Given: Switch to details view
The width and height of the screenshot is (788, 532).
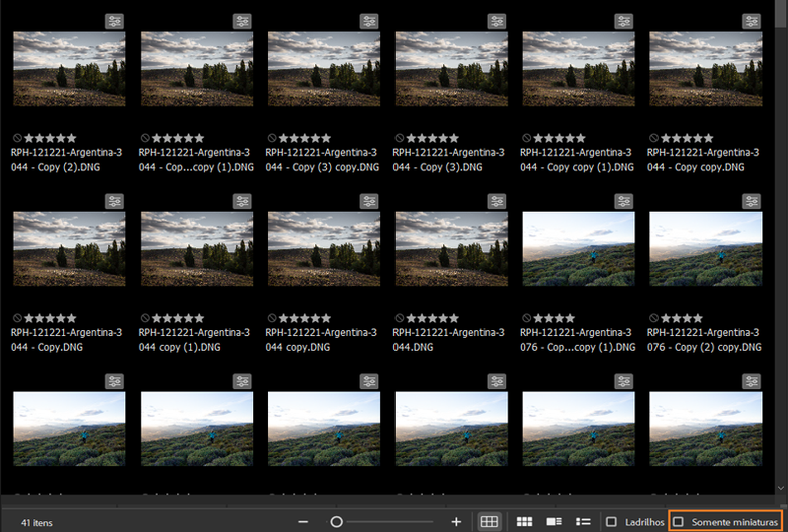Looking at the screenshot, I should [x=554, y=522].
